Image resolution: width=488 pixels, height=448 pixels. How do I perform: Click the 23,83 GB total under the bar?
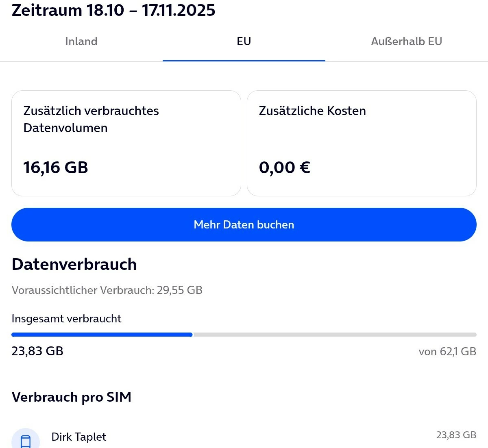pos(37,351)
